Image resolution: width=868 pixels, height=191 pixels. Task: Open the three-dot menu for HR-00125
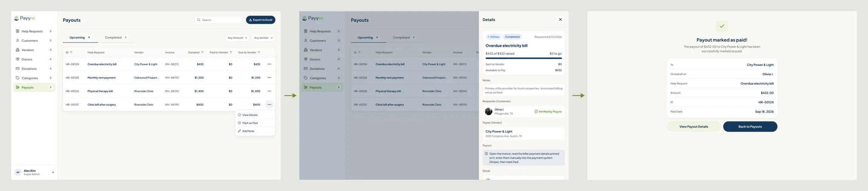269,78
